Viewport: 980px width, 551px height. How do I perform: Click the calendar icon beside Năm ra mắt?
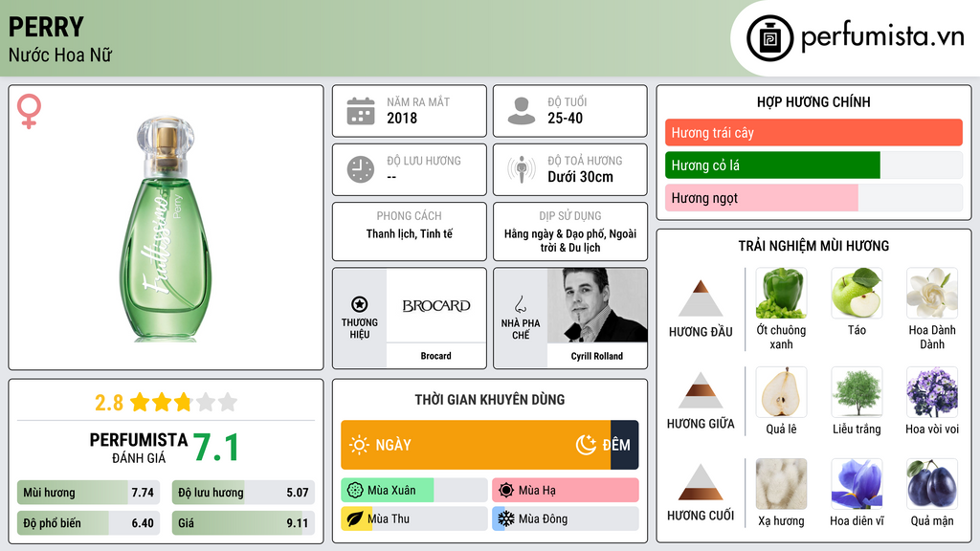361,111
